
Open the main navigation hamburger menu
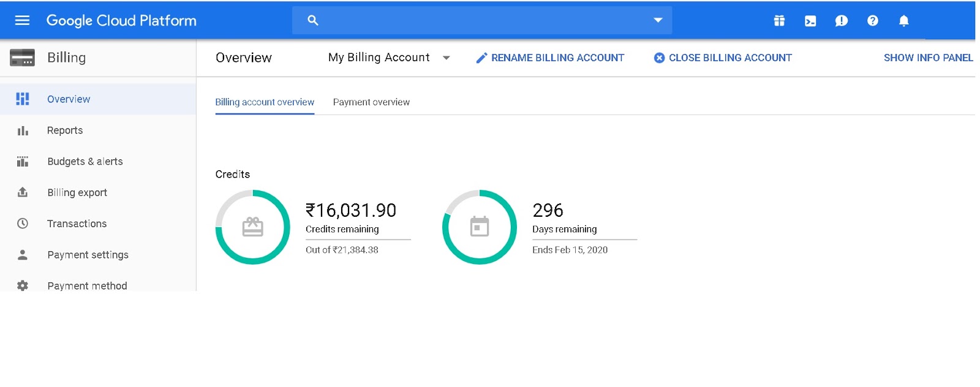coord(22,20)
